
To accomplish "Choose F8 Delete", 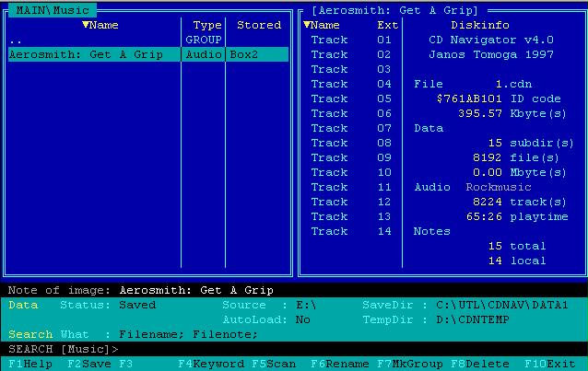I will pyautogui.click(x=480, y=364).
